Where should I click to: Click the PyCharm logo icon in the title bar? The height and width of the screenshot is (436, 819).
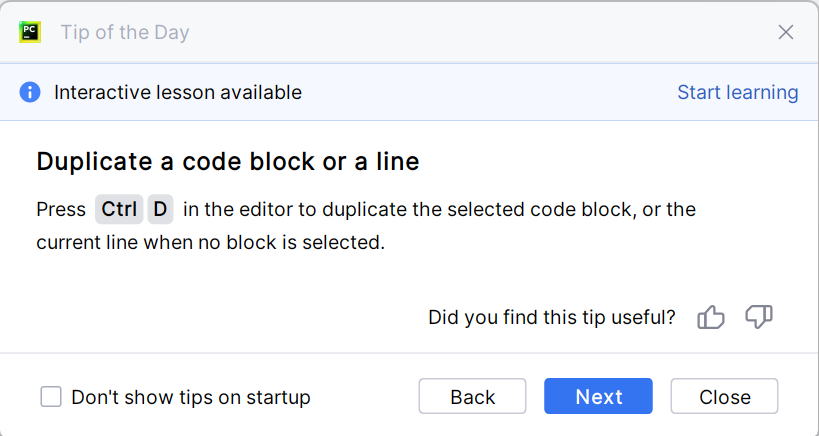[30, 32]
